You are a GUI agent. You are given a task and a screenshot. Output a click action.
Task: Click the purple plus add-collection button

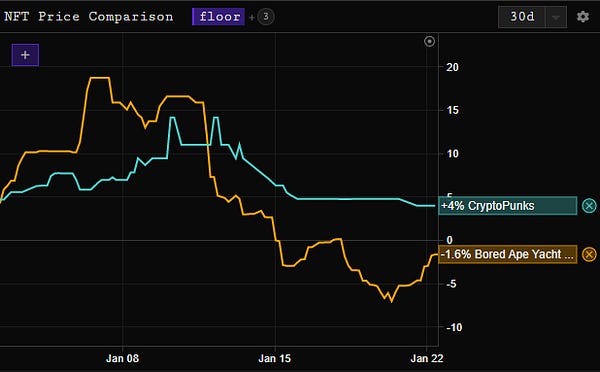coord(25,55)
